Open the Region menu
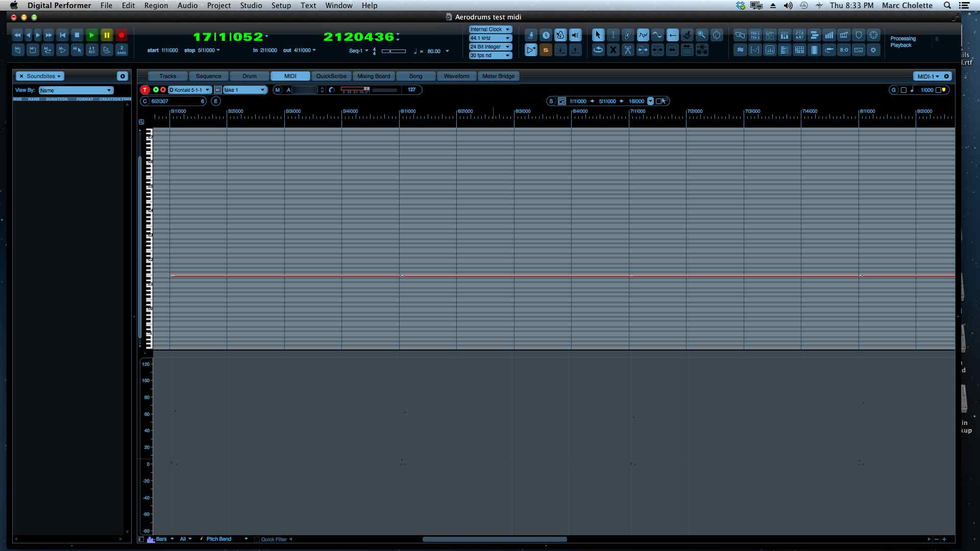This screenshot has width=980, height=551. tap(156, 6)
